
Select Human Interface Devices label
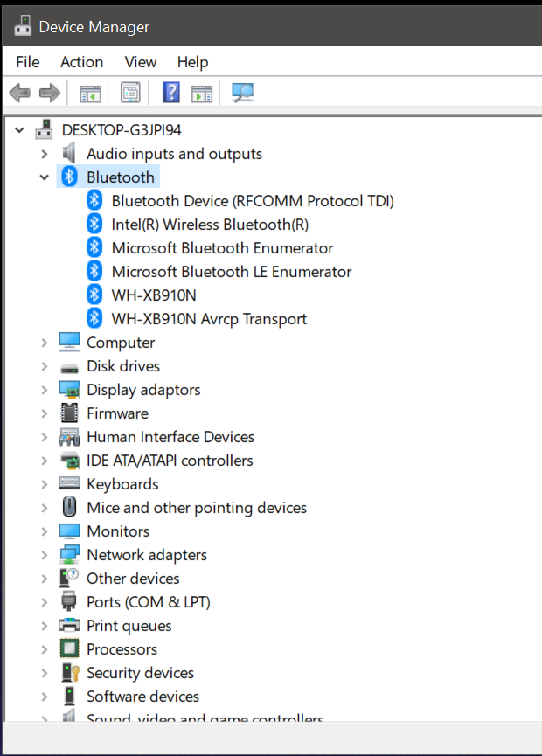click(170, 437)
